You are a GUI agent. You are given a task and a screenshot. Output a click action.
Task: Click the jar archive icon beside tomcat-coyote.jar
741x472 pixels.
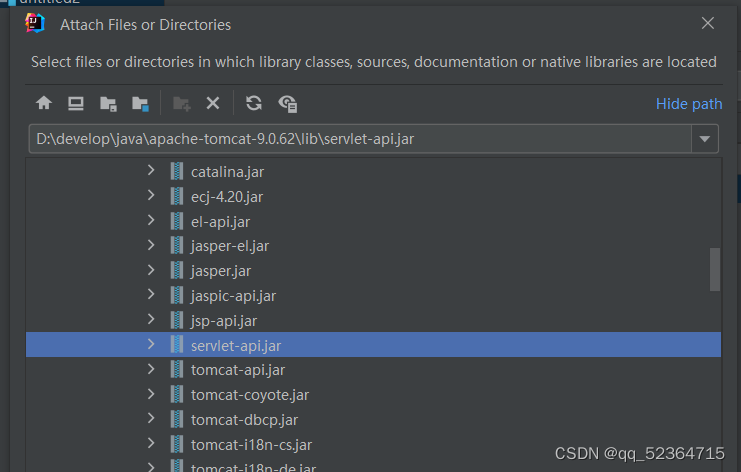coord(177,394)
